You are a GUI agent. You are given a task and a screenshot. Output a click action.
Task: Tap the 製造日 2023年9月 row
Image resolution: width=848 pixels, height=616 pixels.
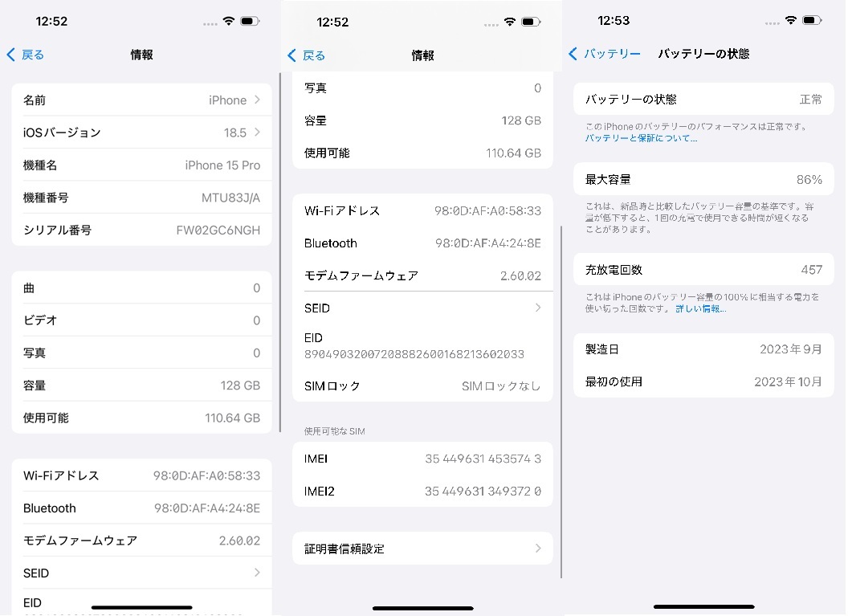click(703, 349)
